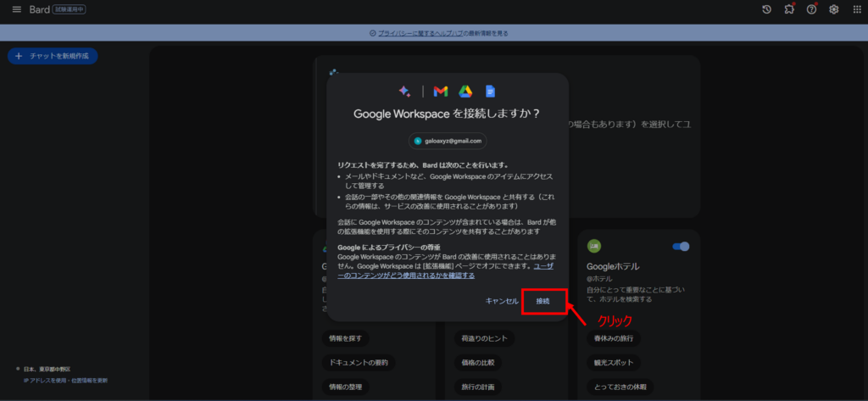Image resolution: width=868 pixels, height=401 pixels.
Task: Click チャットを新規作成 new chat button
Action: (x=53, y=56)
